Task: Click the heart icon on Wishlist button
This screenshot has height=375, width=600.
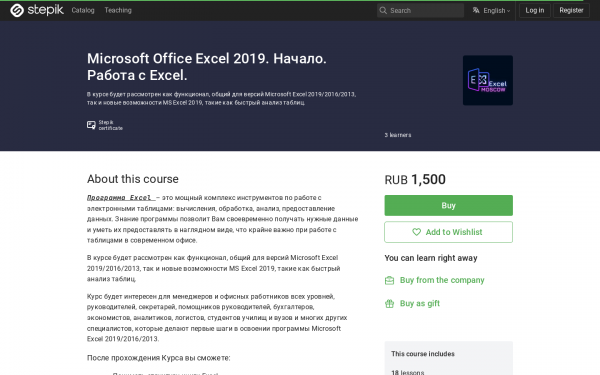Action: [416, 232]
